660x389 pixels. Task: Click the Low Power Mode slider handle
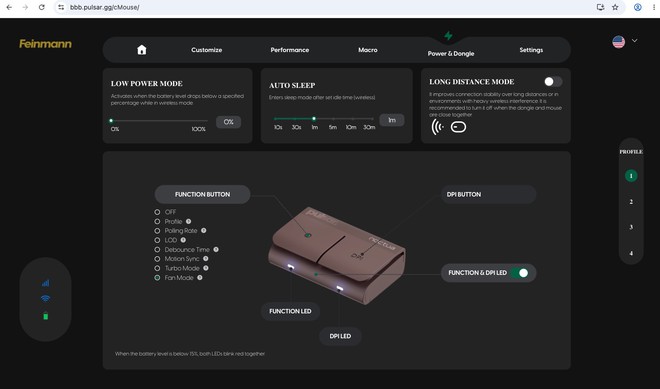[111, 121]
